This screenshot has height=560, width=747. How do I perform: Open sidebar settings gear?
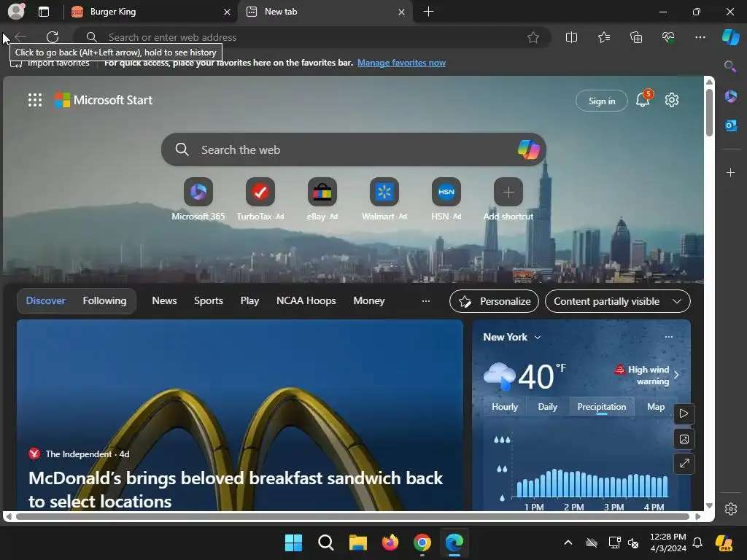pos(731,508)
